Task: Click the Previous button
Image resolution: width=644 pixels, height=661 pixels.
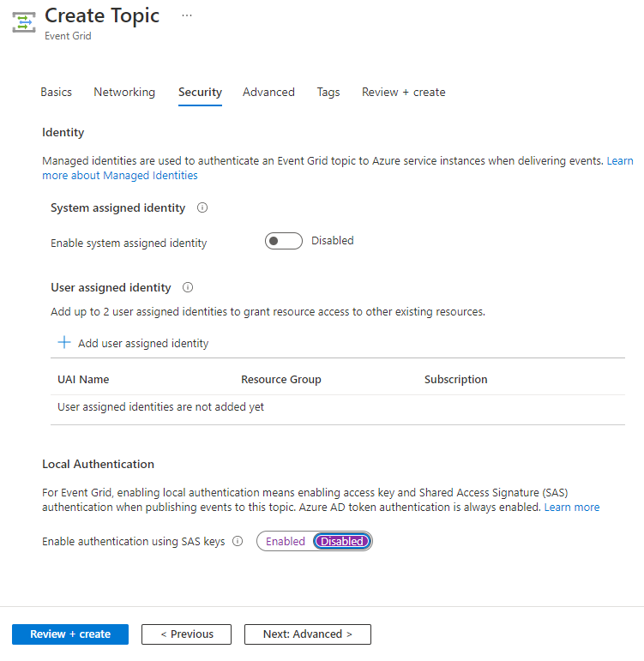Action: [x=186, y=634]
